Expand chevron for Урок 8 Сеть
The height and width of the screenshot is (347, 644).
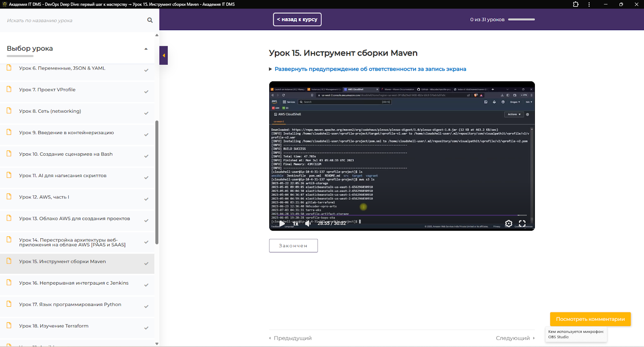[147, 113]
